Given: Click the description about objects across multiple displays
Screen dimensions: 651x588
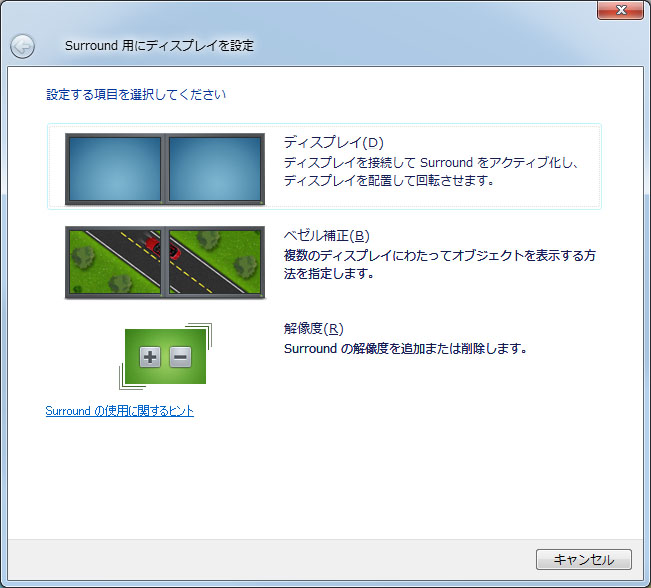Looking at the screenshot, I should click(x=440, y=264).
